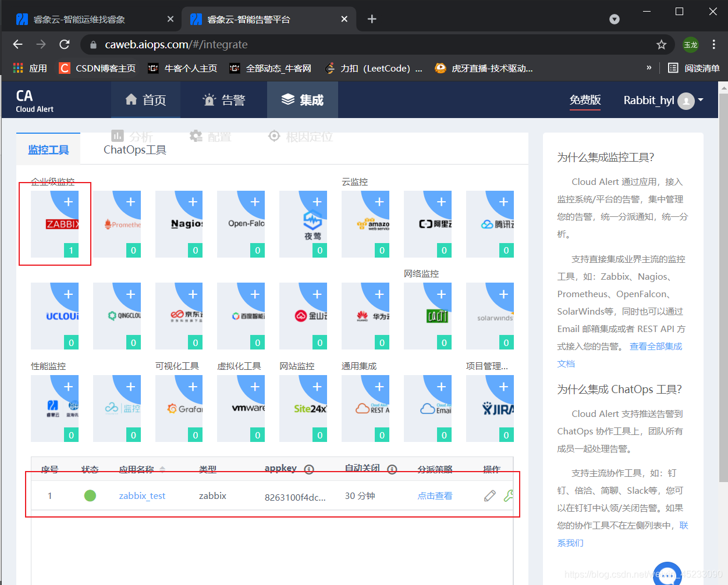Show info about the 自动关闭 column
This screenshot has height=585, width=728.
[392, 469]
